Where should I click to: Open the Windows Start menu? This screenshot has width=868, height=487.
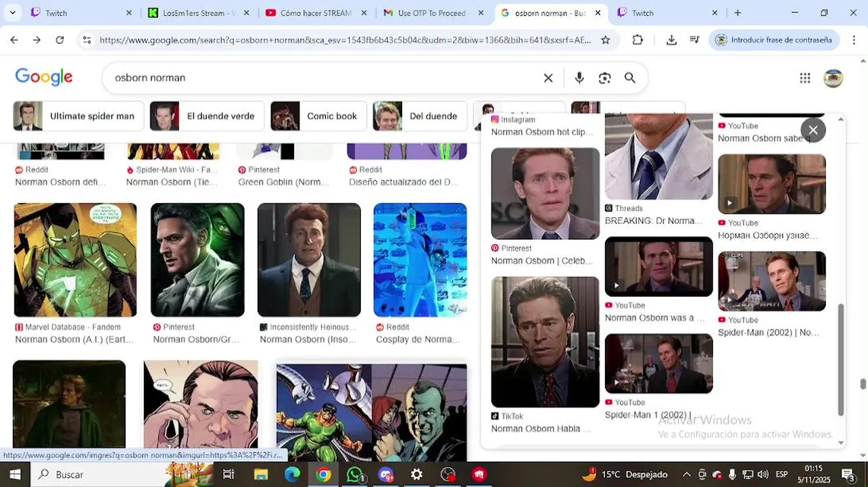[x=14, y=474]
